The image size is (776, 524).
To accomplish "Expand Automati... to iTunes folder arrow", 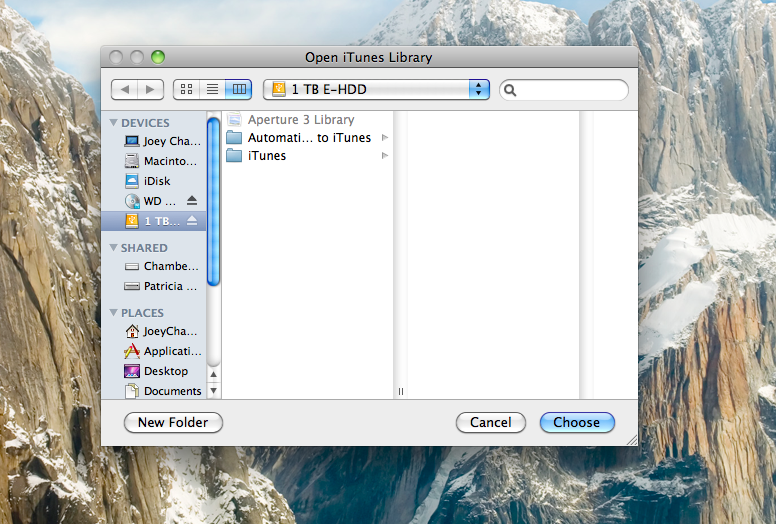I will coord(385,138).
